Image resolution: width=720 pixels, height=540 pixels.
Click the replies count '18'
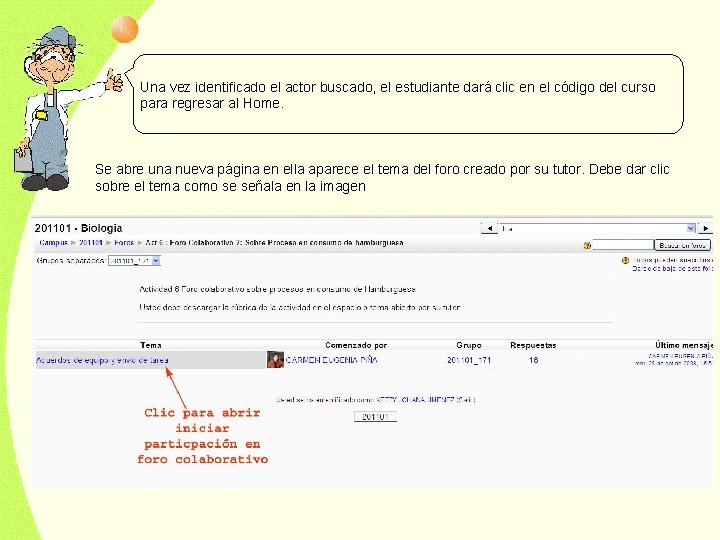click(x=533, y=360)
